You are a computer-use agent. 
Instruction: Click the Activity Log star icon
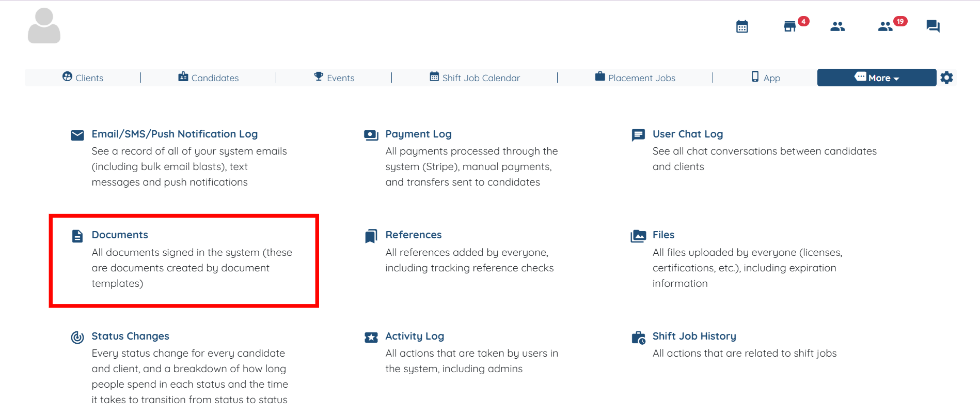click(x=371, y=338)
